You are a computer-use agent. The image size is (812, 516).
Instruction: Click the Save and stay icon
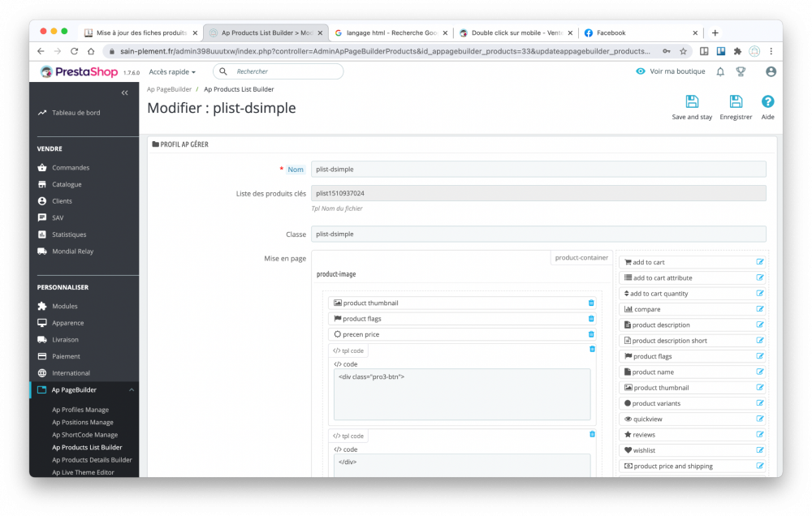coord(691,101)
